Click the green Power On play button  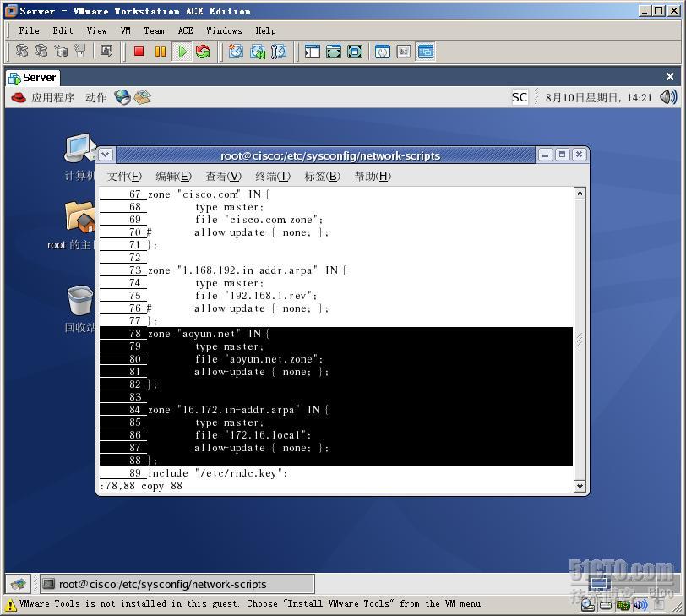[x=182, y=52]
